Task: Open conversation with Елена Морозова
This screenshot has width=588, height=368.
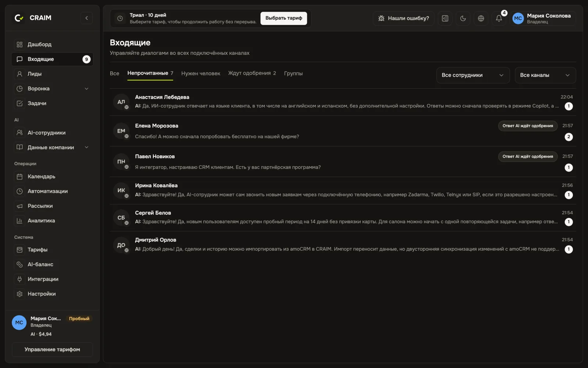Action: pos(343,131)
